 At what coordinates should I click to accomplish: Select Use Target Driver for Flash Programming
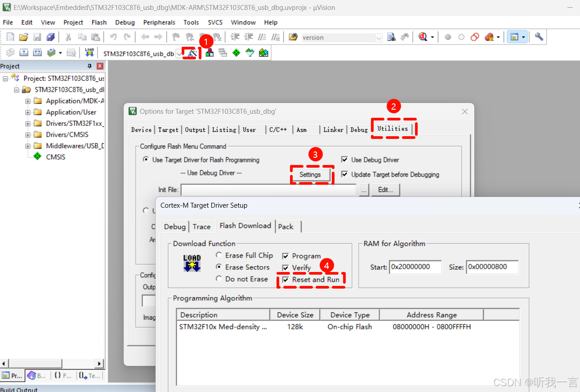click(146, 160)
